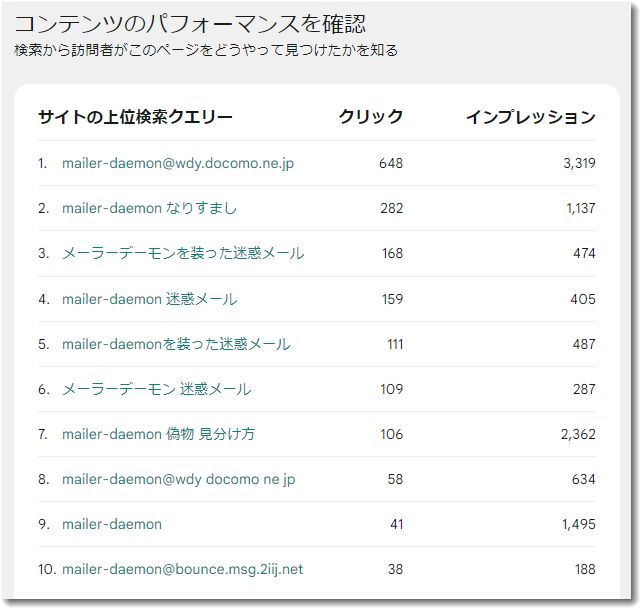Image resolution: width=640 pixels, height=608 pixels.
Task: Click the 1,495 impressions value
Action: [x=578, y=524]
